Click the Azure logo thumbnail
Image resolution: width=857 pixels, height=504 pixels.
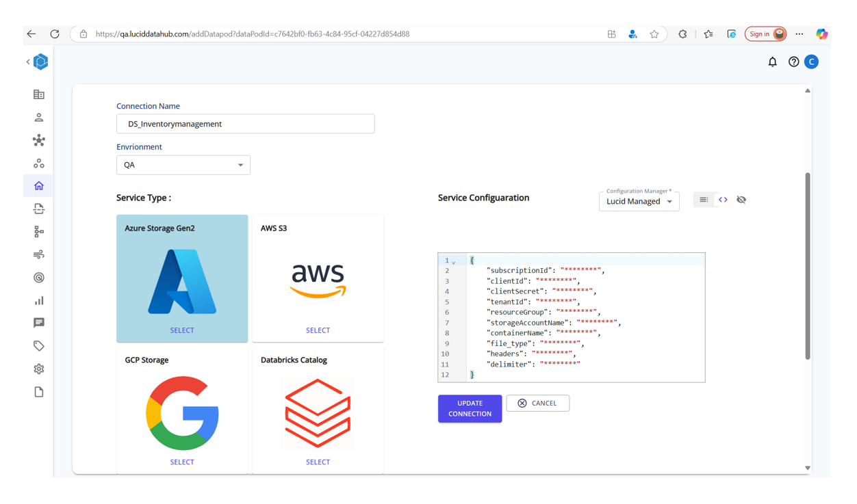pos(182,281)
